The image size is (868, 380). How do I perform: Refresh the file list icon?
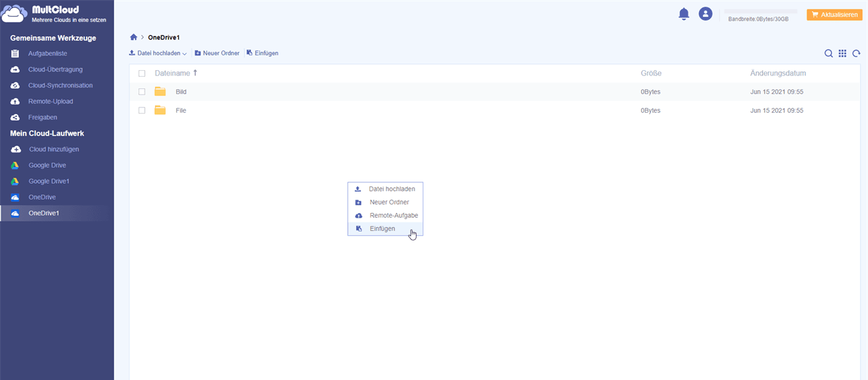tap(856, 53)
